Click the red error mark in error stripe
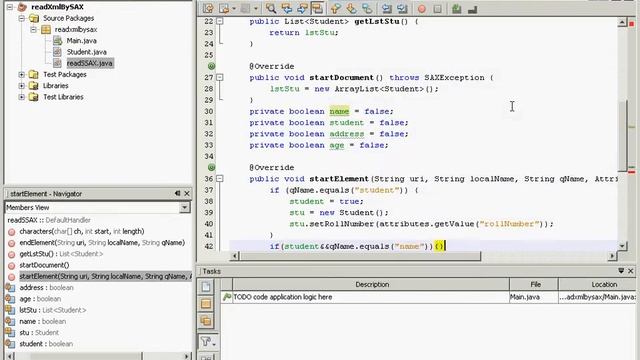Image resolution: width=640 pixels, height=360 pixels. click(632, 172)
